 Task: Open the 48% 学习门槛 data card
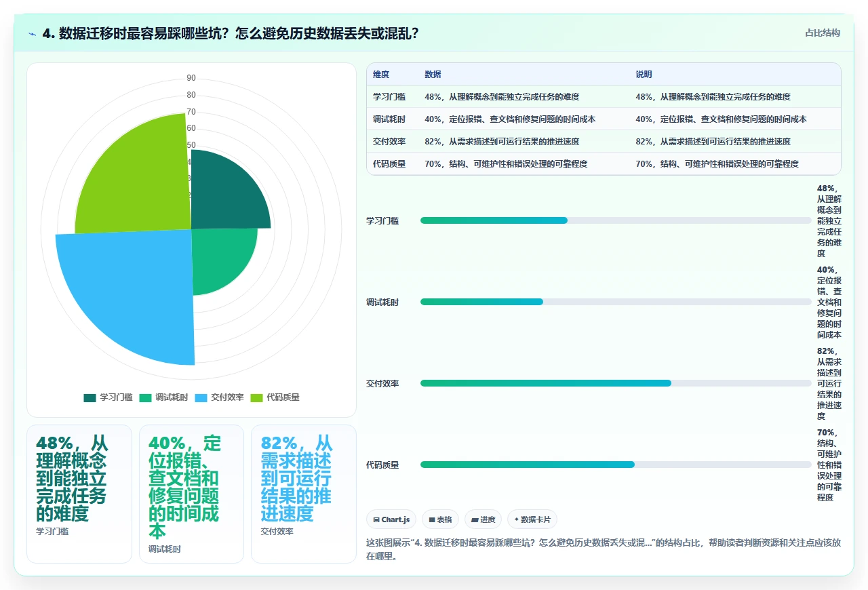(79, 494)
